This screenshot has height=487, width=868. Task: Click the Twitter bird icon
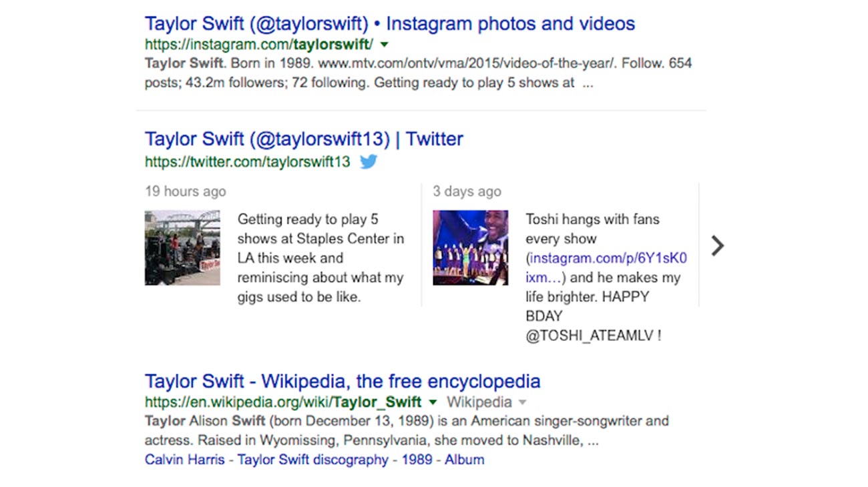tap(369, 161)
